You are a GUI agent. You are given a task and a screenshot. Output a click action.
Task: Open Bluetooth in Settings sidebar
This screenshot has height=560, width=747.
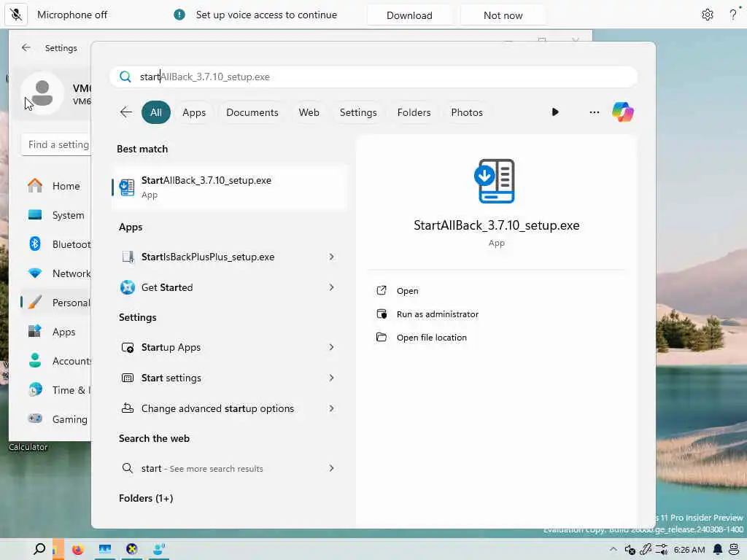[55, 244]
